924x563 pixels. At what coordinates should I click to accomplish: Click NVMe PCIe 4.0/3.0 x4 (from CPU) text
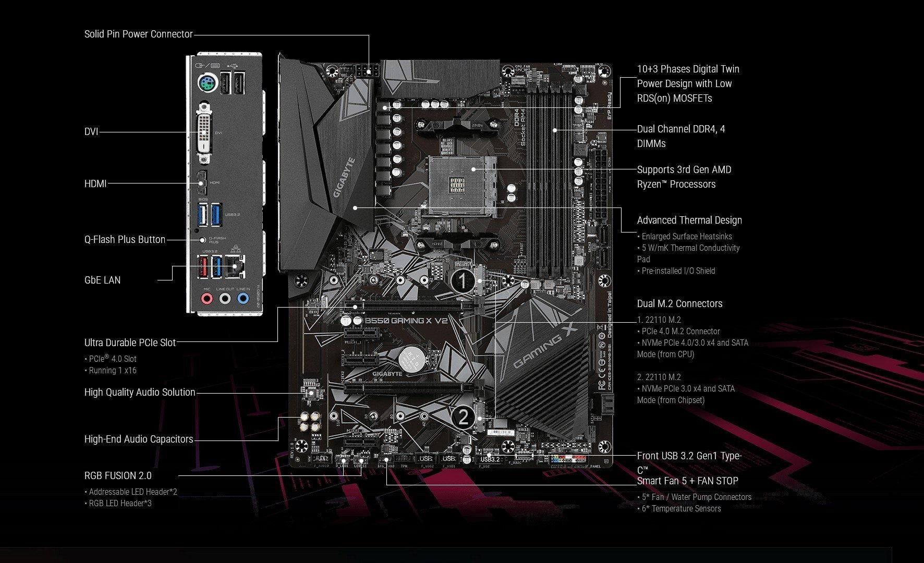[692, 348]
